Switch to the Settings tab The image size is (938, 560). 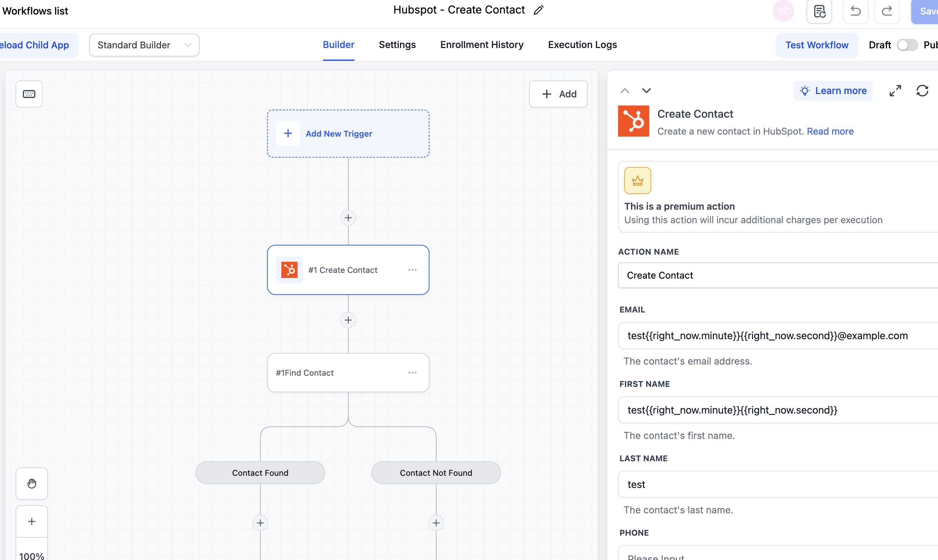pyautogui.click(x=397, y=45)
